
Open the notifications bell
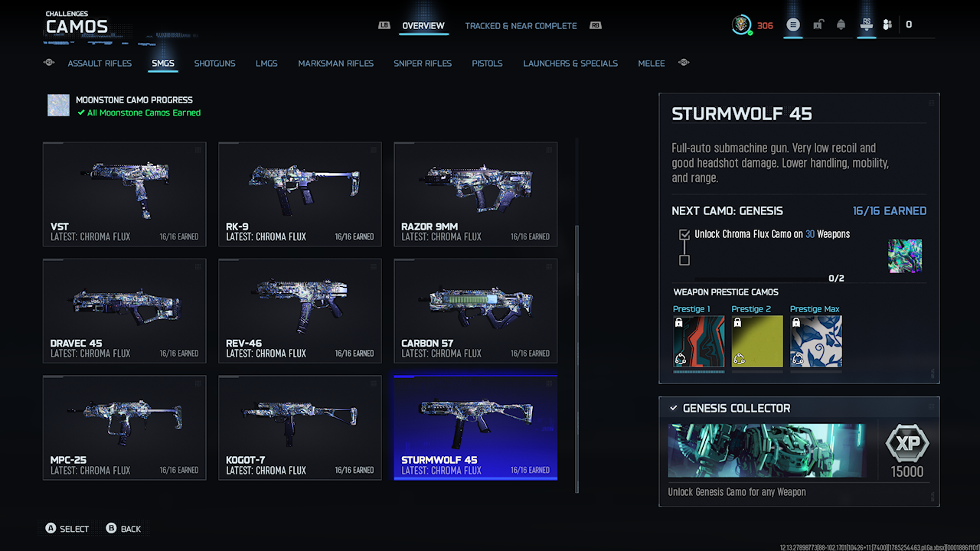[x=841, y=24]
